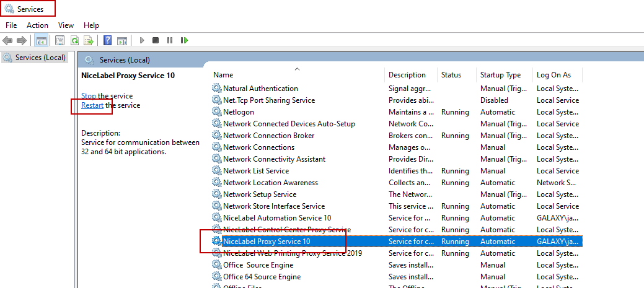
Task: Click 'Provides abi...' description for Net.Tcp Port Sharing
Action: point(410,100)
